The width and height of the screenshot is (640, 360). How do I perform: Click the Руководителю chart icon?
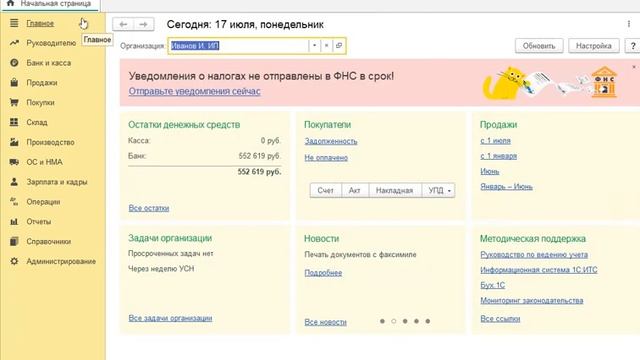point(14,43)
